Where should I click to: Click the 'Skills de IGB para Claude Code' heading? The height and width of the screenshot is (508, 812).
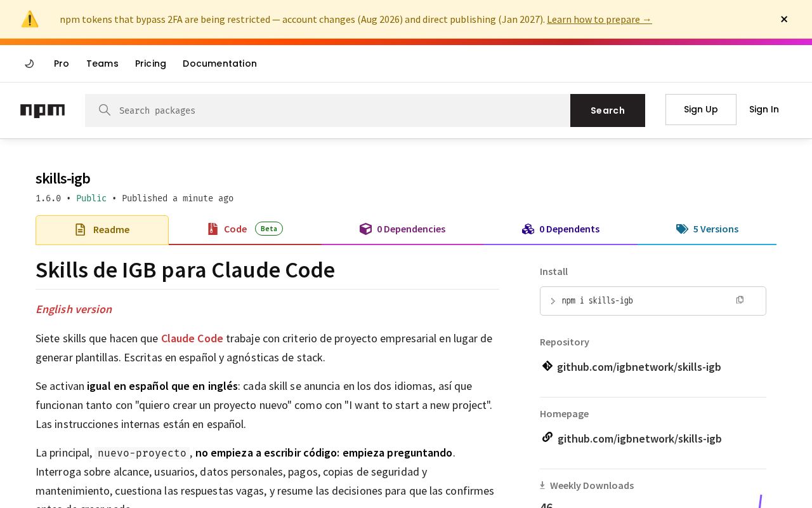185,271
